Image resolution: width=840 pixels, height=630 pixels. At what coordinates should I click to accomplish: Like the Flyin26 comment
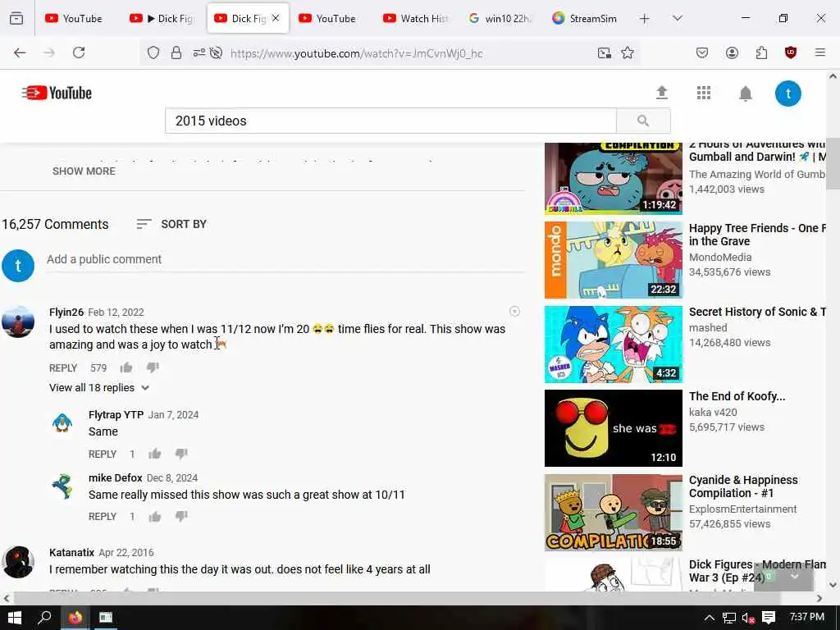click(x=126, y=367)
